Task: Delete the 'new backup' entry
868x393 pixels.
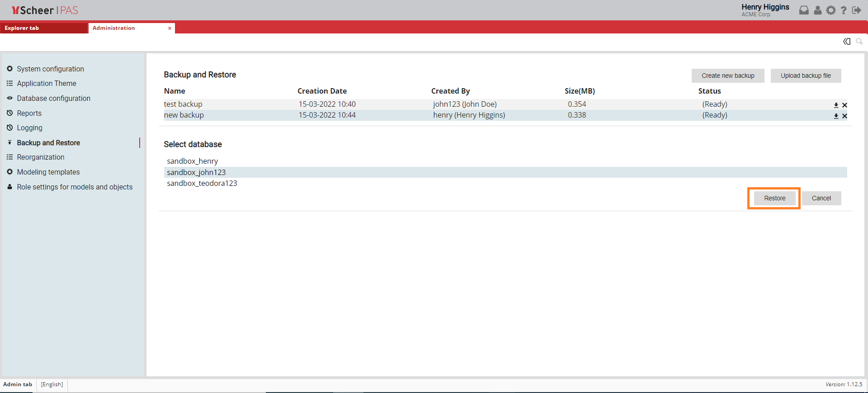Action: tap(844, 116)
